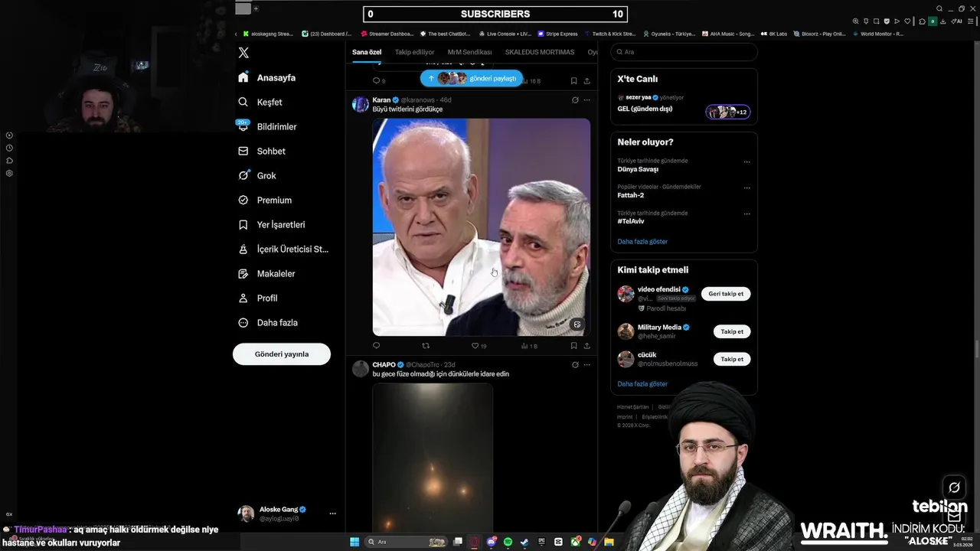Click the X logo in the sidebar

pos(243,53)
